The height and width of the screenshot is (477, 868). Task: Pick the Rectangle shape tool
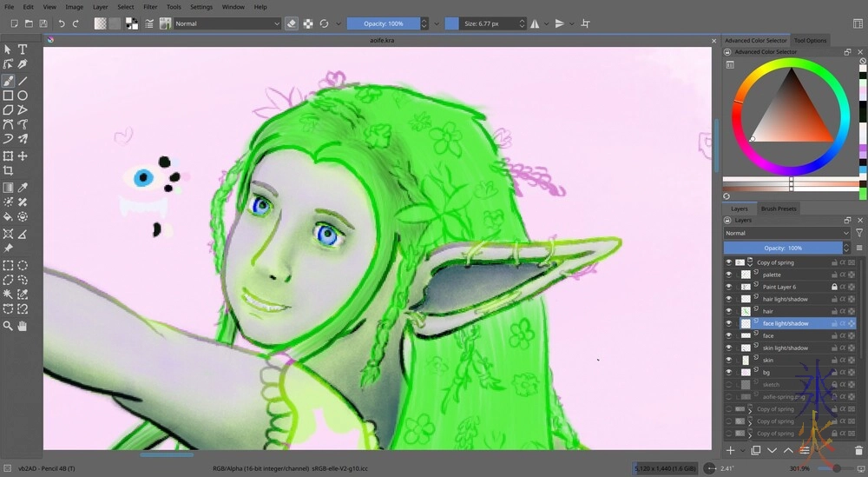[x=8, y=95]
